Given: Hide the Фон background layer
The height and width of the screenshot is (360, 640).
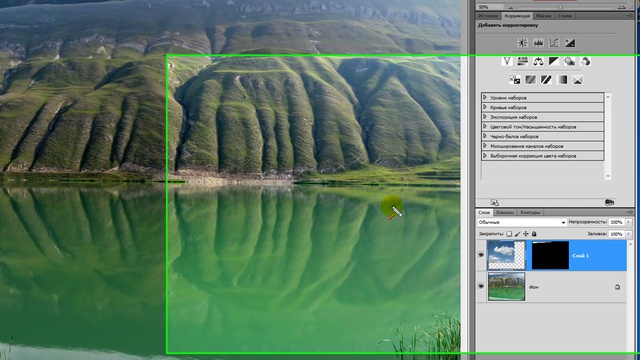Looking at the screenshot, I should pyautogui.click(x=481, y=286).
